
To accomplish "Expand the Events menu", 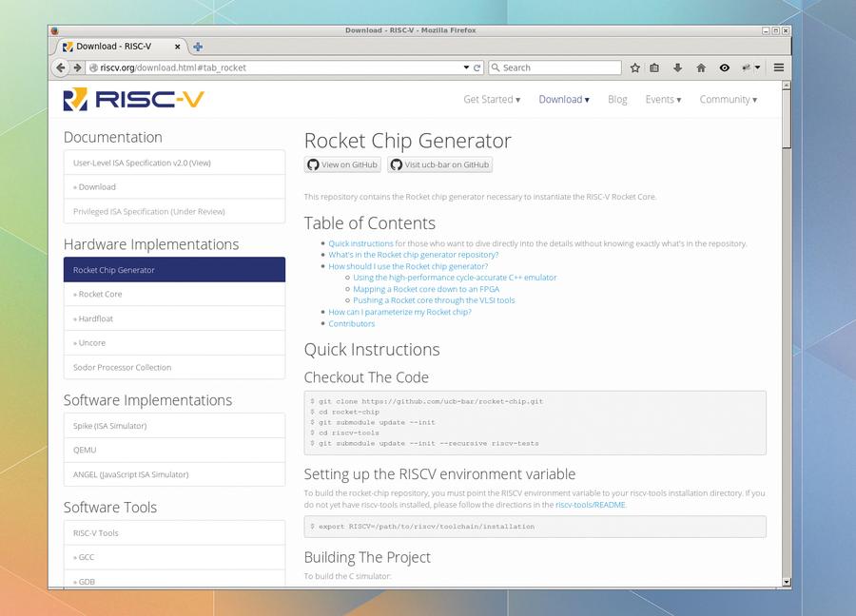I will point(663,99).
